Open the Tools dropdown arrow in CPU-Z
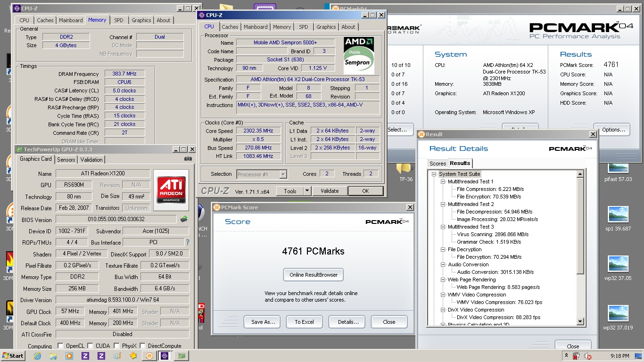Image resolution: width=644 pixels, height=362 pixels. coord(307,191)
